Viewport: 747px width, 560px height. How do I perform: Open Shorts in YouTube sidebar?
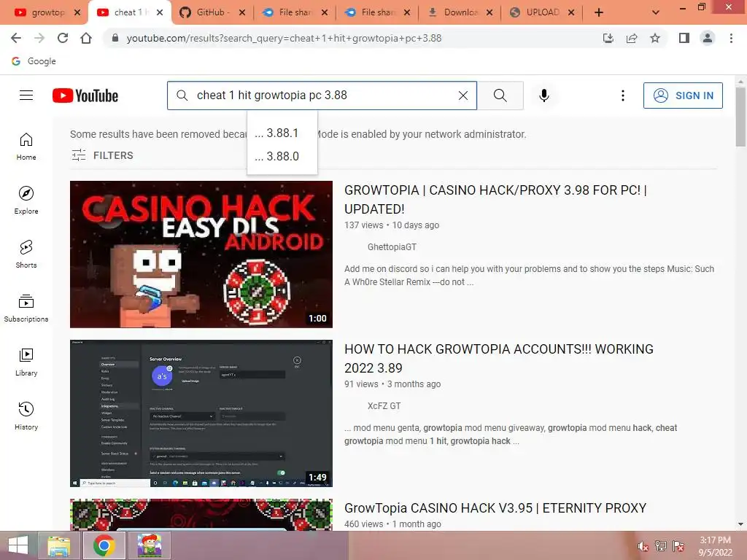pos(26,254)
